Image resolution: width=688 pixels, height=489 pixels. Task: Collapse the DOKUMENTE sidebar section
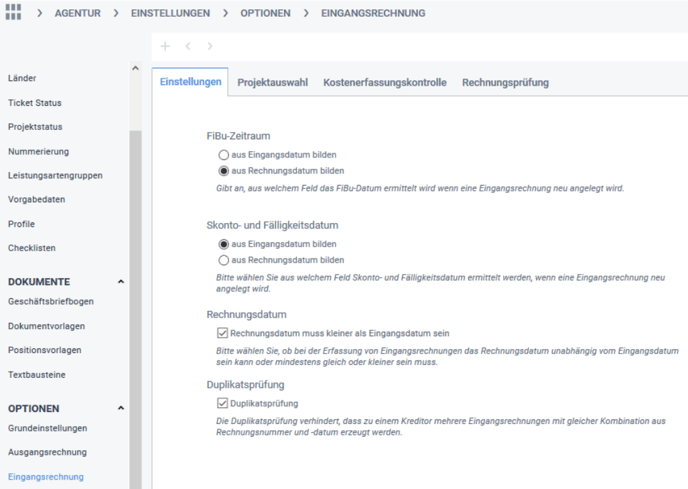[x=121, y=282]
